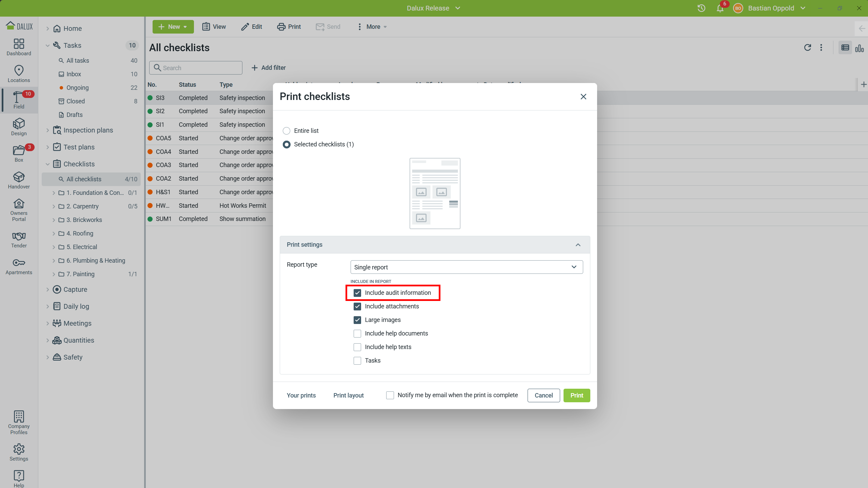Viewport: 868px width, 488px height.
Task: Uncheck Include audit information
Action: pyautogui.click(x=357, y=293)
